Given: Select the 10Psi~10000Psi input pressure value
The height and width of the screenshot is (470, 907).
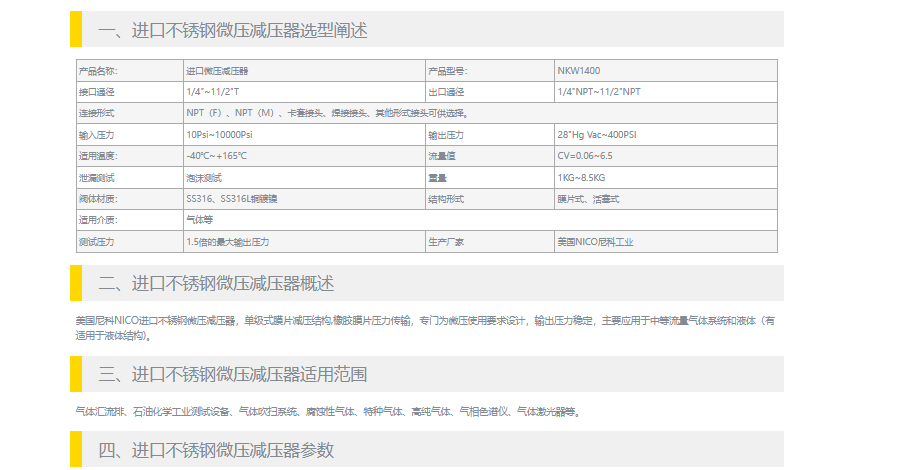Looking at the screenshot, I should click(x=219, y=134).
